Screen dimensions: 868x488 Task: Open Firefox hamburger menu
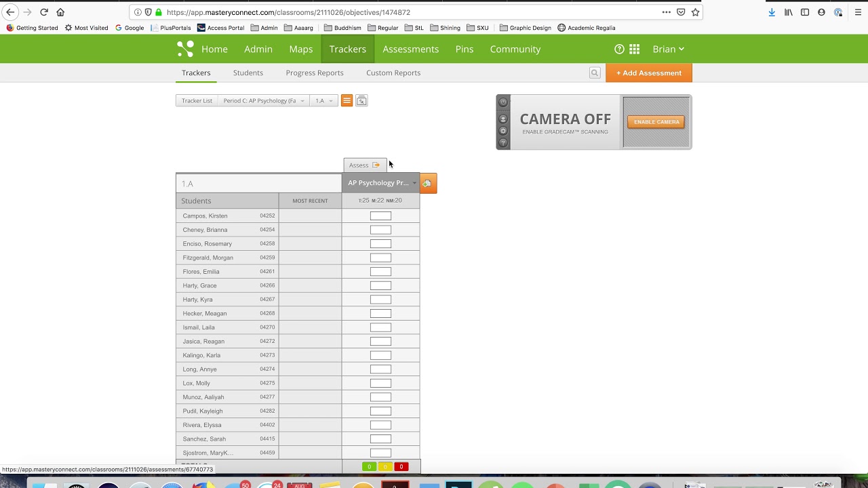[857, 12]
